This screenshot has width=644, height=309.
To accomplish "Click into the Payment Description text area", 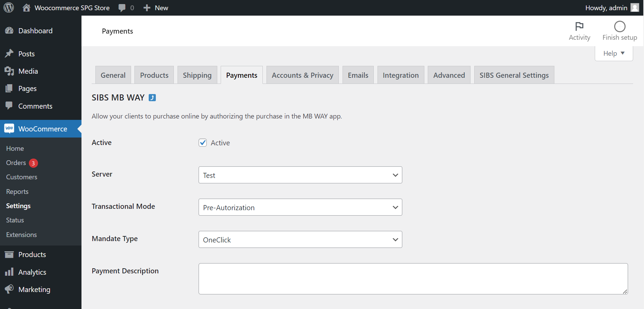I will (413, 278).
